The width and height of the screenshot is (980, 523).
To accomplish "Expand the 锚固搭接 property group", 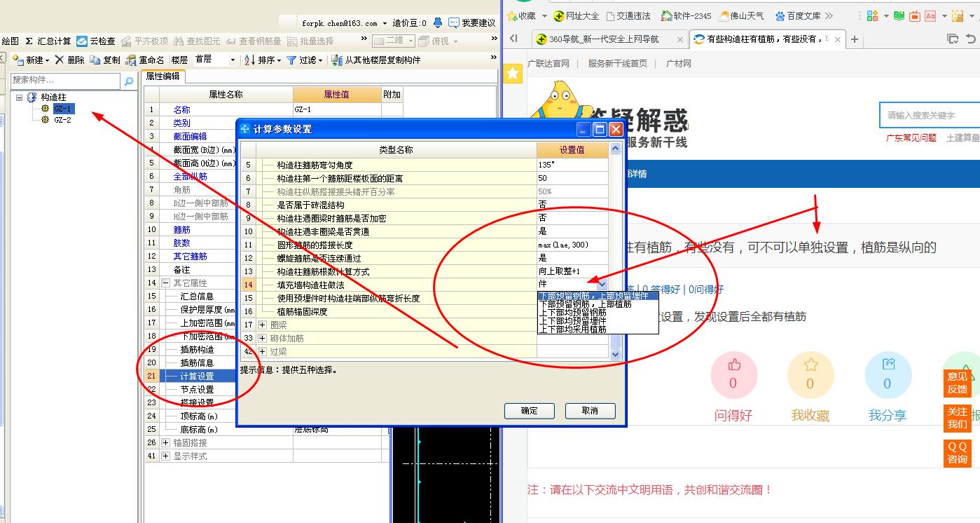I will 166,443.
